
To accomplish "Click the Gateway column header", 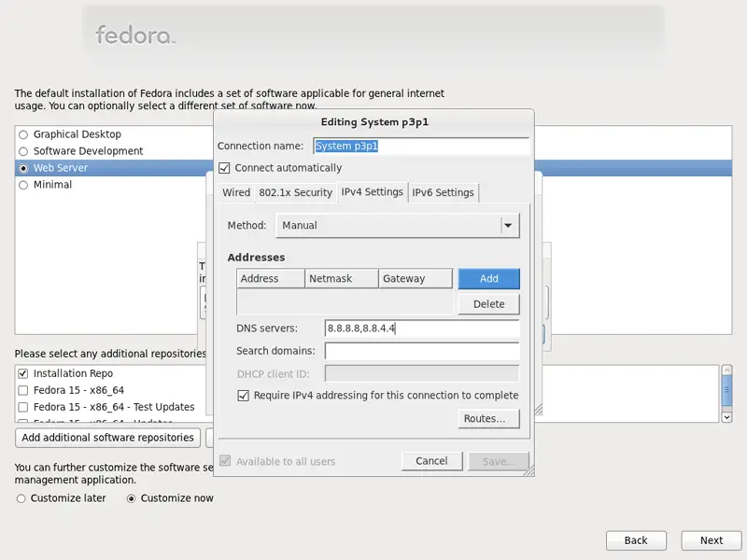I will (x=416, y=278).
